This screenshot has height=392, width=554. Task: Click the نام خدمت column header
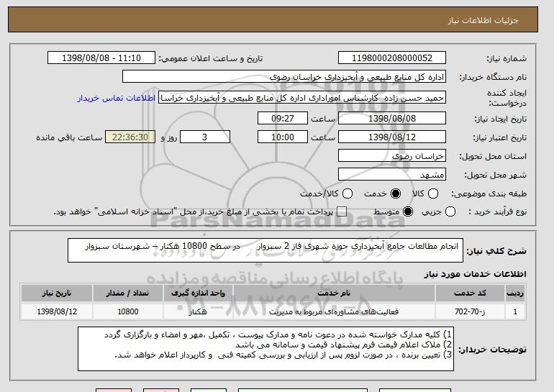click(334, 293)
